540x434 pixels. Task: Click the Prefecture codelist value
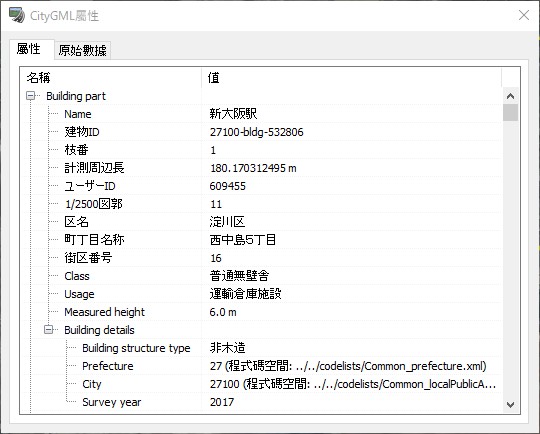click(x=348, y=366)
